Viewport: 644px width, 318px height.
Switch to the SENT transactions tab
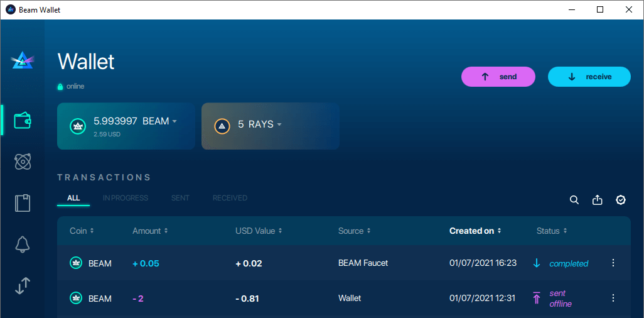point(180,198)
